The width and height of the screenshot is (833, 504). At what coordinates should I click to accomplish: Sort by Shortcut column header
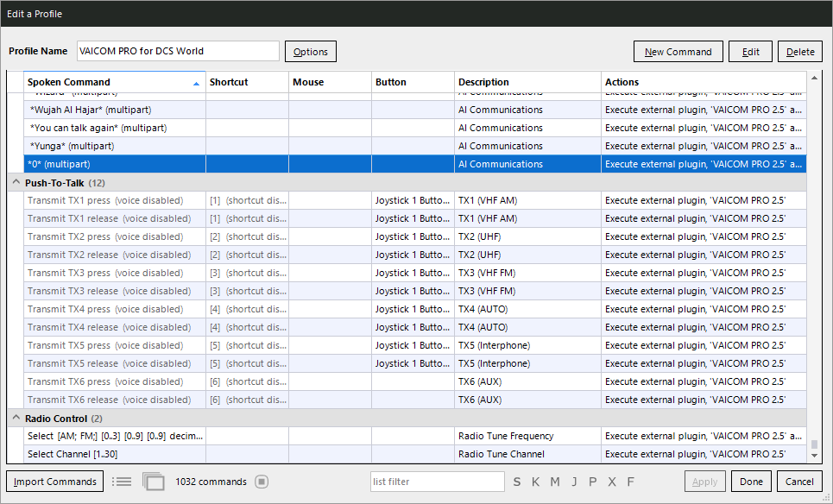(x=248, y=82)
